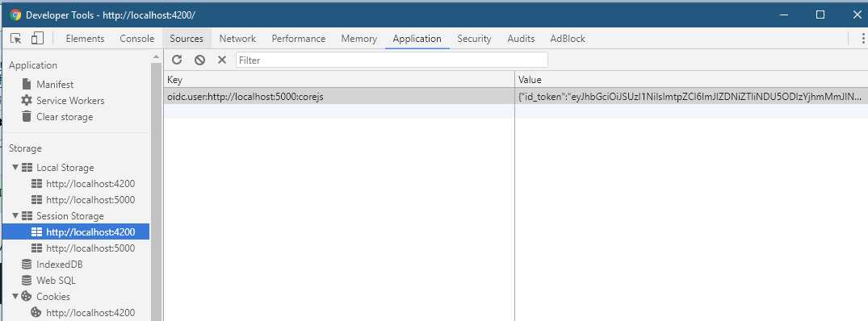Open the DevTools three-dot customize menu
The image size is (868, 321).
862,39
